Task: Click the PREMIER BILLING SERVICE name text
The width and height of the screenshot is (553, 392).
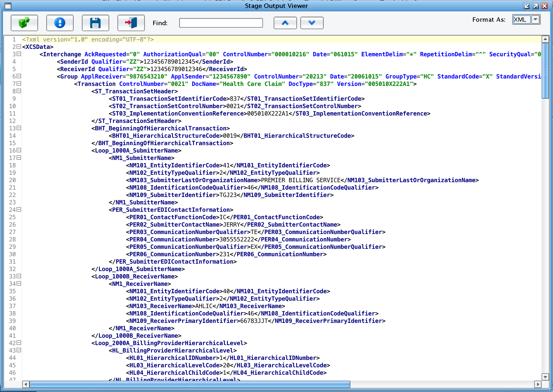Action: 301,180
